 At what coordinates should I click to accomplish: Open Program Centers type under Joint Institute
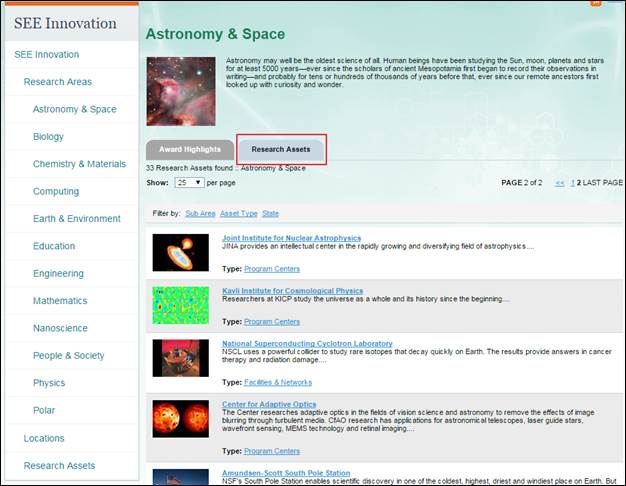tap(272, 269)
